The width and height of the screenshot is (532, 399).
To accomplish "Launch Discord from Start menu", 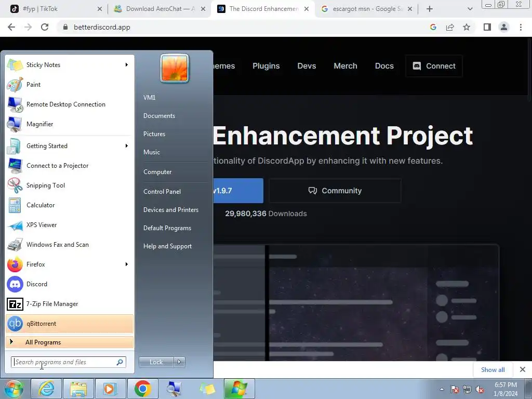I will (70, 284).
